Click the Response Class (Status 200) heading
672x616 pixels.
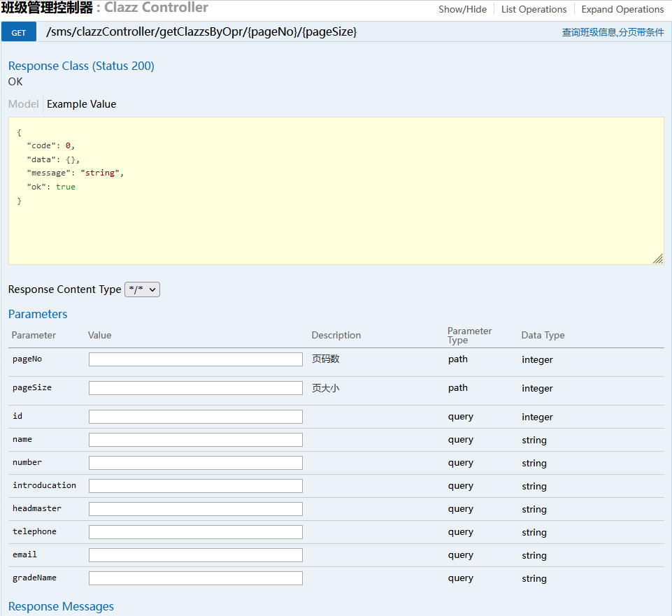(81, 66)
